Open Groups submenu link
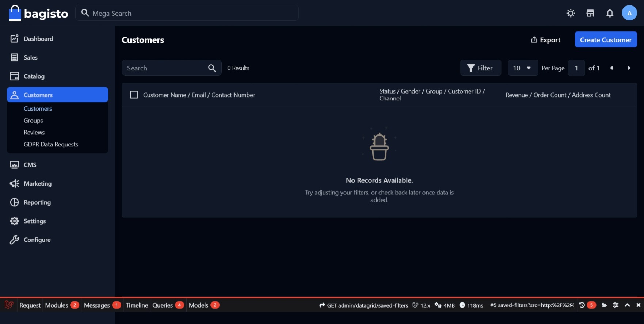This screenshot has height=324, width=644. point(33,121)
